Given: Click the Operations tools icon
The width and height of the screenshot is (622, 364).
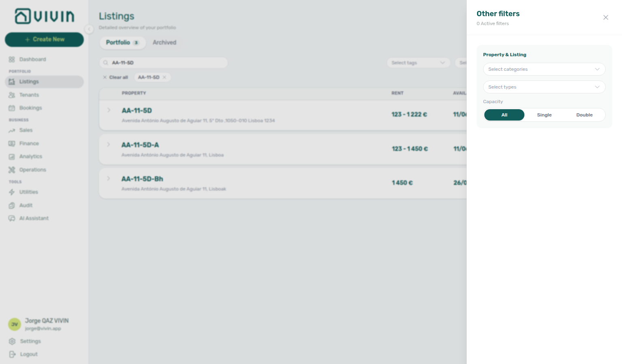Looking at the screenshot, I should pyautogui.click(x=12, y=170).
